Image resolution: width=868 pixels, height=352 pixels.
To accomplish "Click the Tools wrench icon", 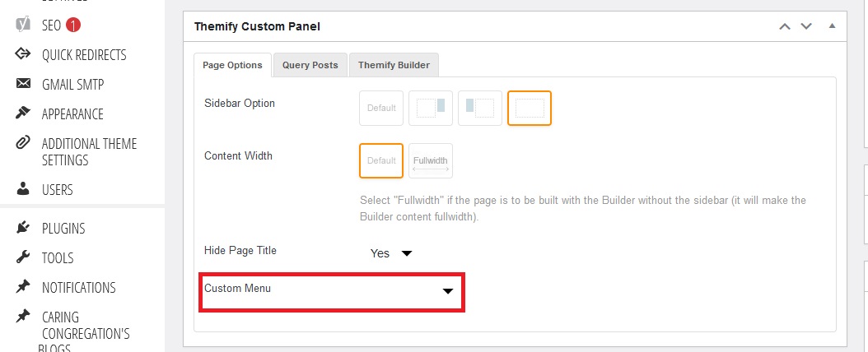I will (x=23, y=258).
